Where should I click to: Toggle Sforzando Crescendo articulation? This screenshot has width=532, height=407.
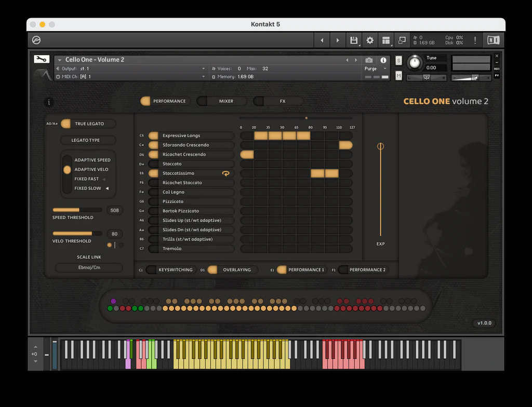[x=153, y=145]
